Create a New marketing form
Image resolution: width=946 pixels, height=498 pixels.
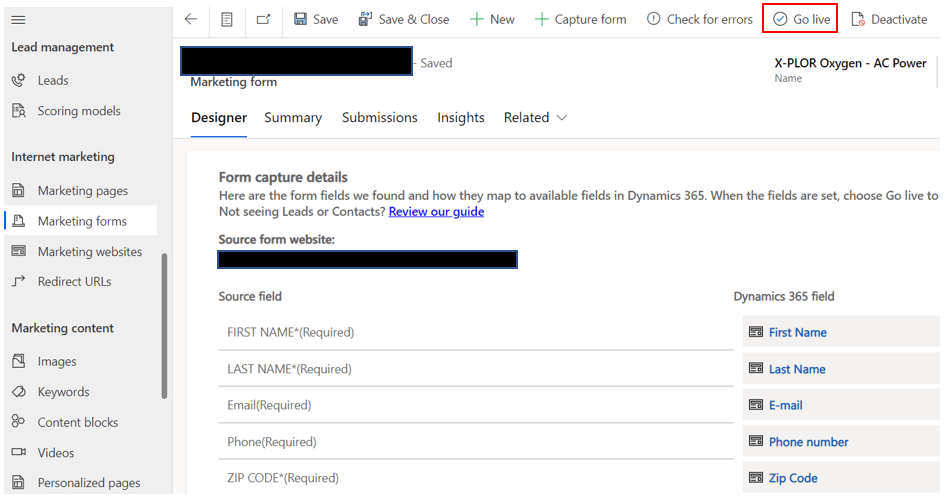tap(492, 19)
